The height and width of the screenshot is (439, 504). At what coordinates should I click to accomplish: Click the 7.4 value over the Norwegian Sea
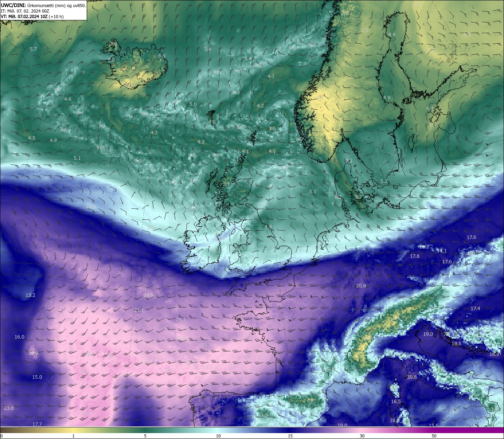(x=208, y=49)
